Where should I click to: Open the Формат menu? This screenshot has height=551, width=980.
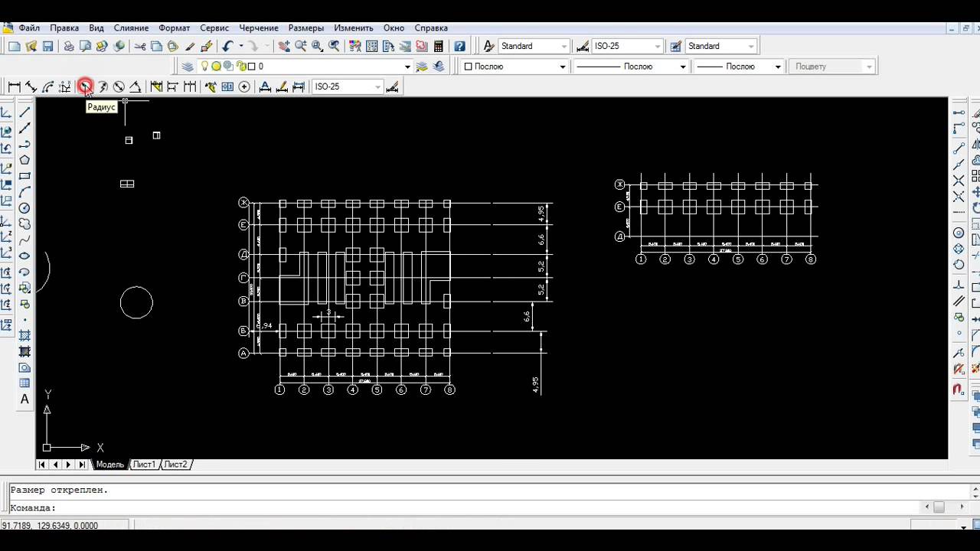point(175,28)
